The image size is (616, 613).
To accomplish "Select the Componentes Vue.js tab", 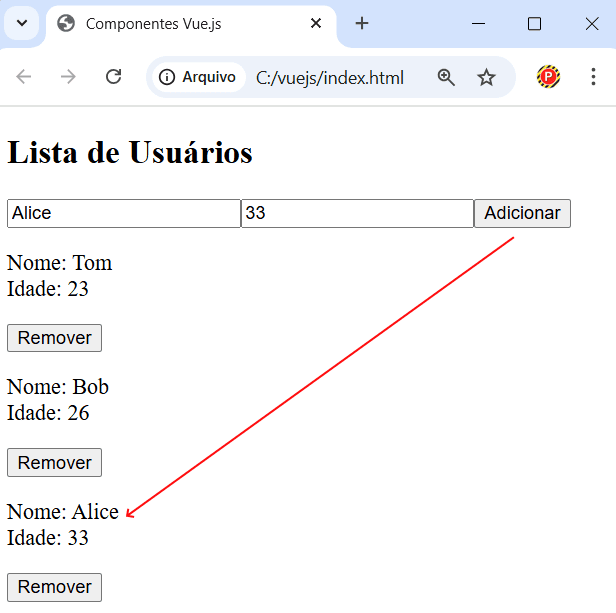I will click(x=191, y=24).
